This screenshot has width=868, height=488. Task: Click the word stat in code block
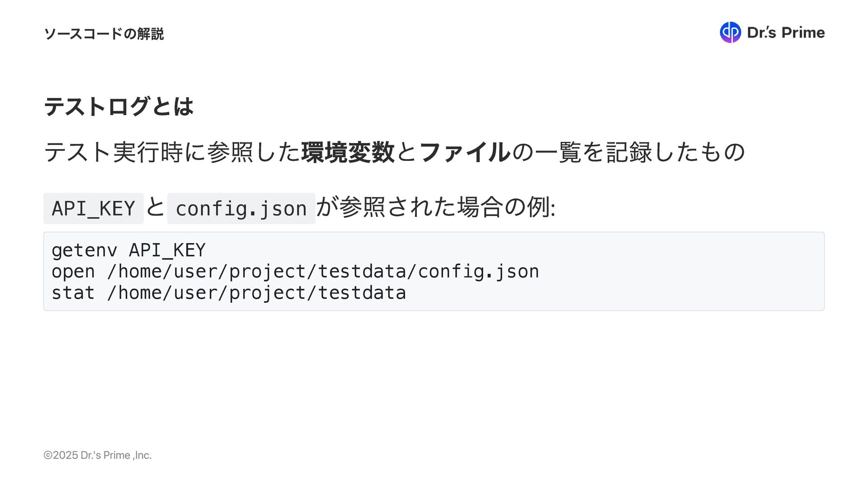pos(73,293)
